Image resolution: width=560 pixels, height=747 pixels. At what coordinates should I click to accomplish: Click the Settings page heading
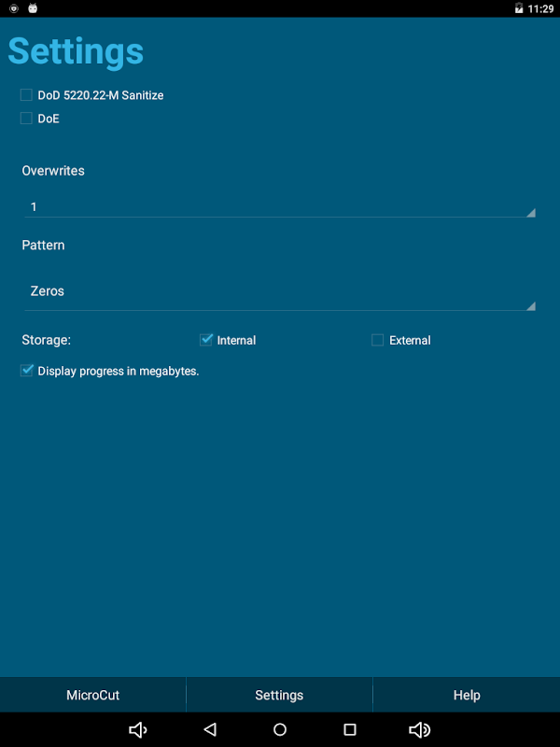76,52
